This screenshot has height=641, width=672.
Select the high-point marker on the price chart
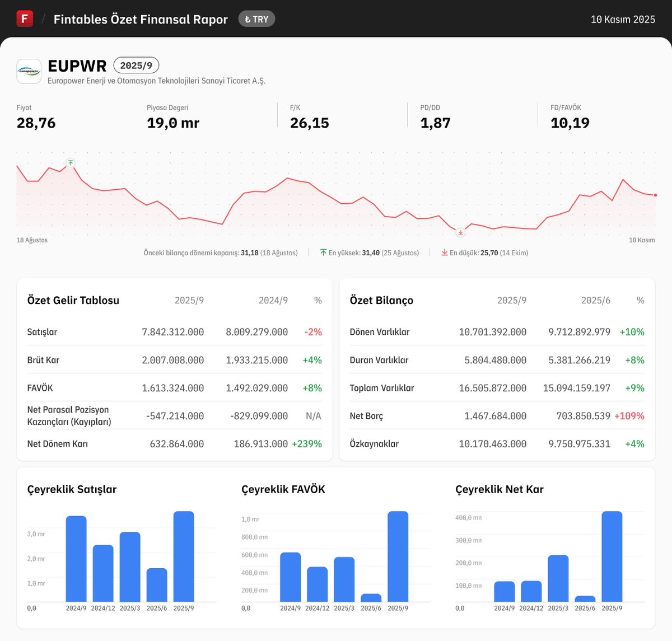click(x=71, y=163)
